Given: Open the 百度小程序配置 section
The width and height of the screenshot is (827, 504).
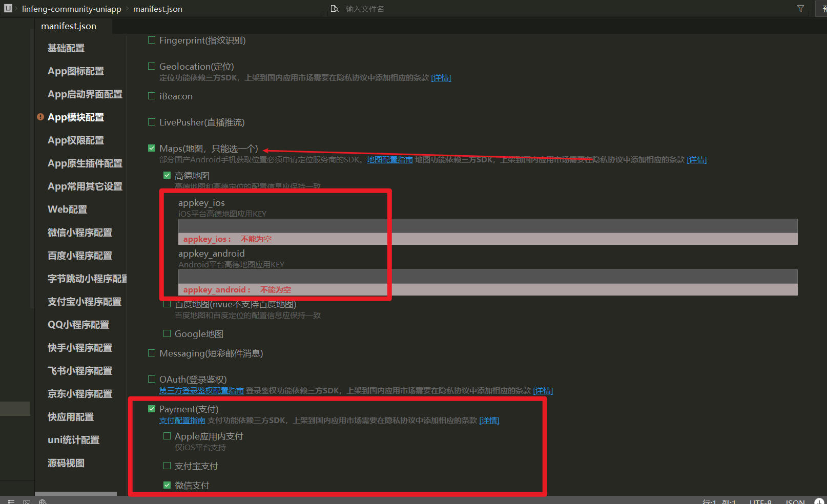Looking at the screenshot, I should tap(80, 256).
